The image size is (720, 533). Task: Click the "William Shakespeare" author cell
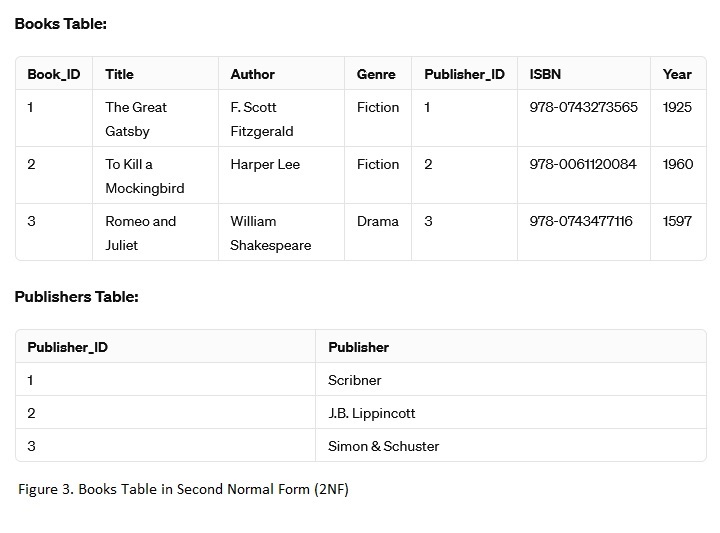coord(270,233)
